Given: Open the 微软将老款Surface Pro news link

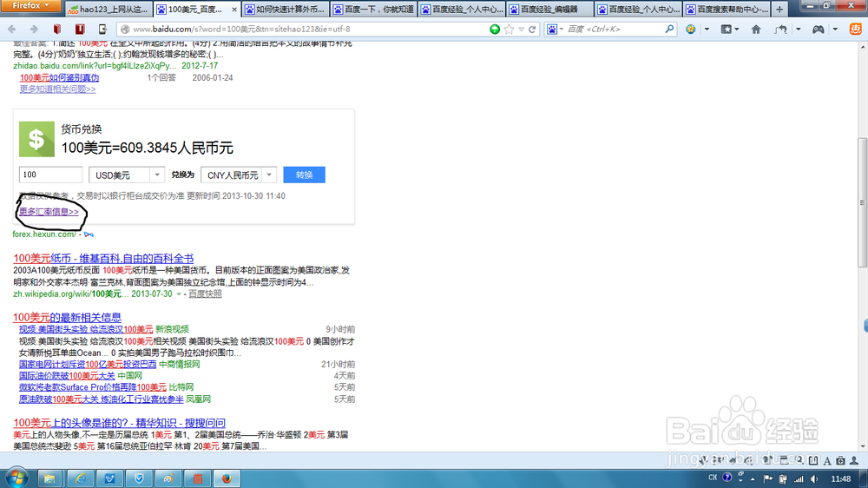Looking at the screenshot, I should click(93, 387).
